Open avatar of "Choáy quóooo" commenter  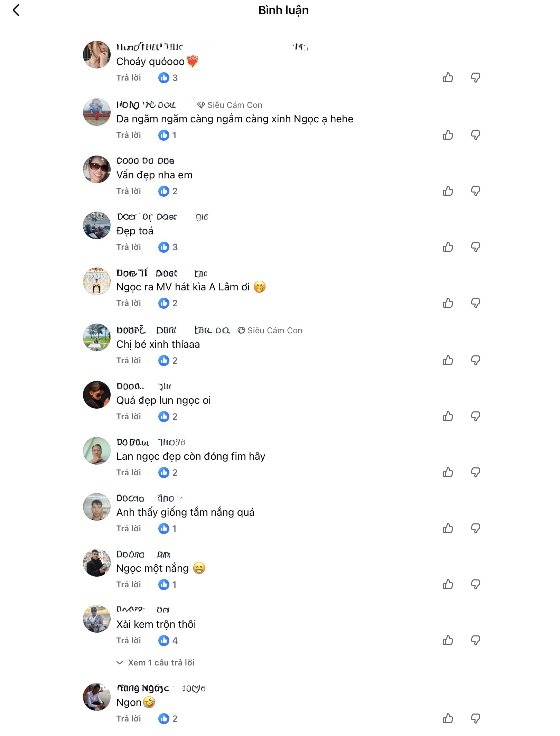(97, 55)
